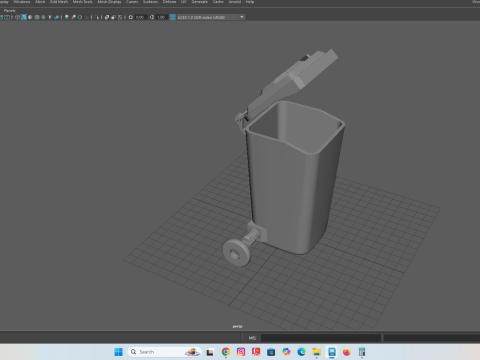Toggle the Shadows icon
The image size is (480, 360).
[x=57, y=17]
